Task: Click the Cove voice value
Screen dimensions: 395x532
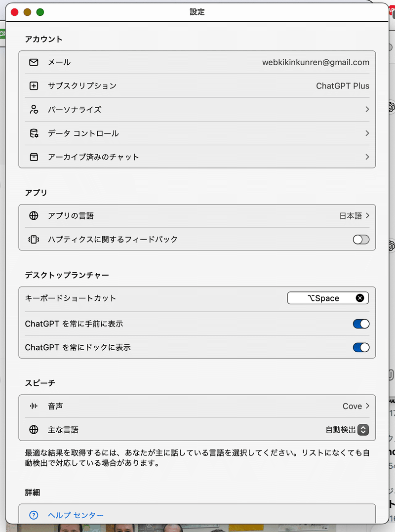Action: [x=352, y=406]
